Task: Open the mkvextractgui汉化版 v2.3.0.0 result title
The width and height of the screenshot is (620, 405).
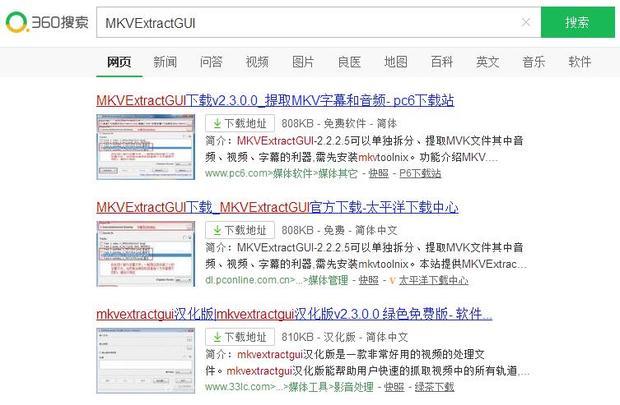Action: (x=294, y=314)
